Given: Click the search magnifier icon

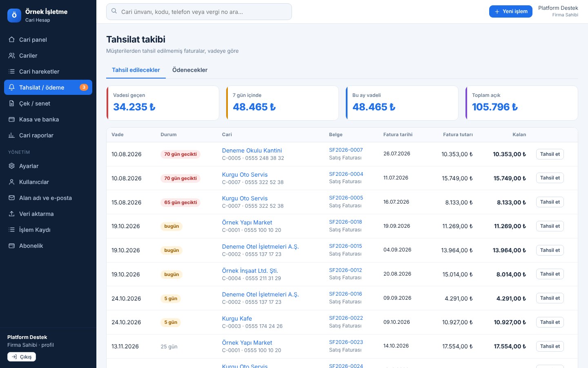Looking at the screenshot, I should (114, 11).
